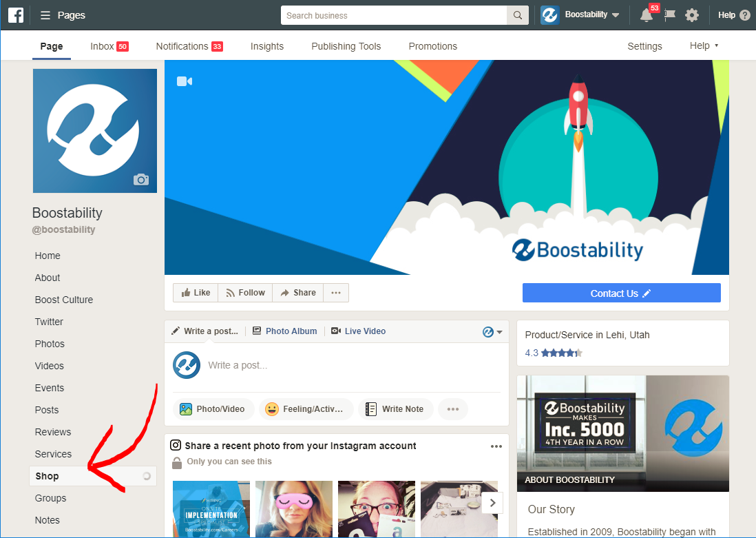The width and height of the screenshot is (756, 538).
Task: Open the Implementation Specialist Instagram thumbnail
Action: tap(211, 509)
